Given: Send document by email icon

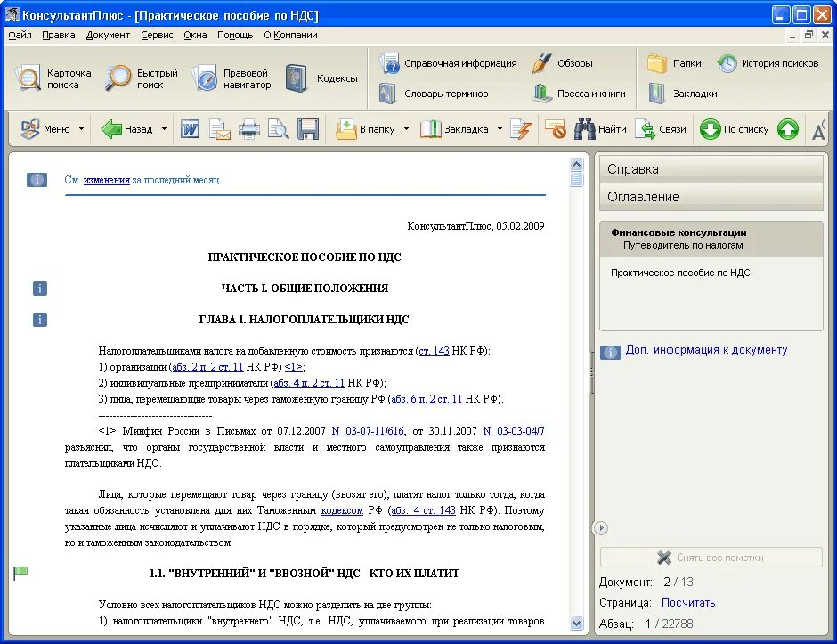Looking at the screenshot, I should point(219,129).
